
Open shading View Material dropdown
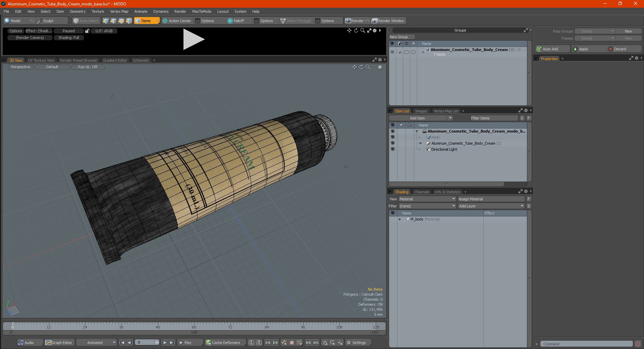coord(427,199)
